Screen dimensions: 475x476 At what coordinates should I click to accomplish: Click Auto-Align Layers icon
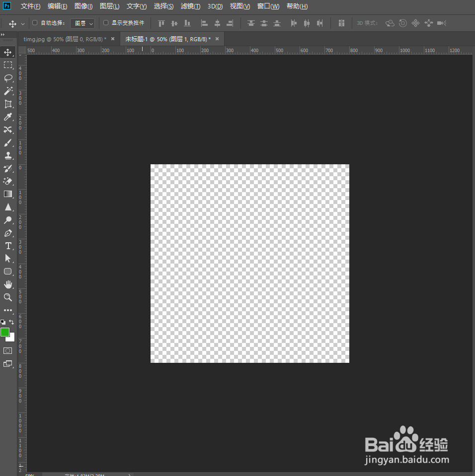[341, 23]
